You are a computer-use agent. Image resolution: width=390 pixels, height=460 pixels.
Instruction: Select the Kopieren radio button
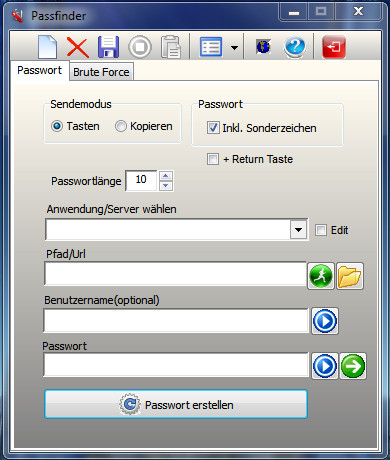[x=121, y=126]
